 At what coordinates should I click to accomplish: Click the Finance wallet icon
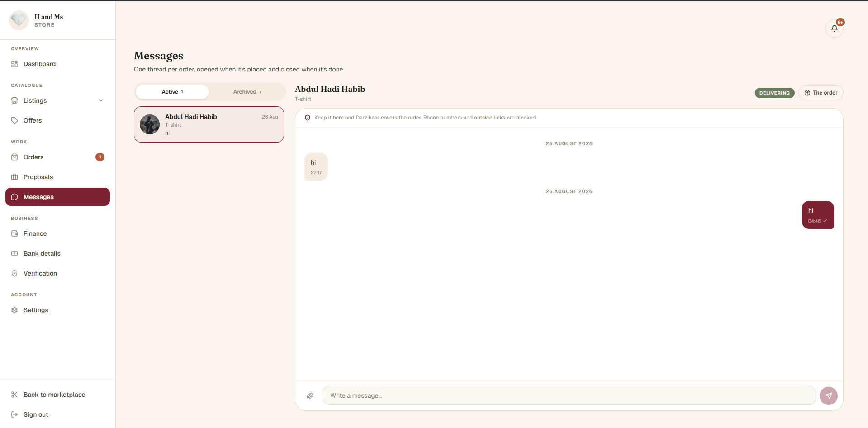[14, 233]
